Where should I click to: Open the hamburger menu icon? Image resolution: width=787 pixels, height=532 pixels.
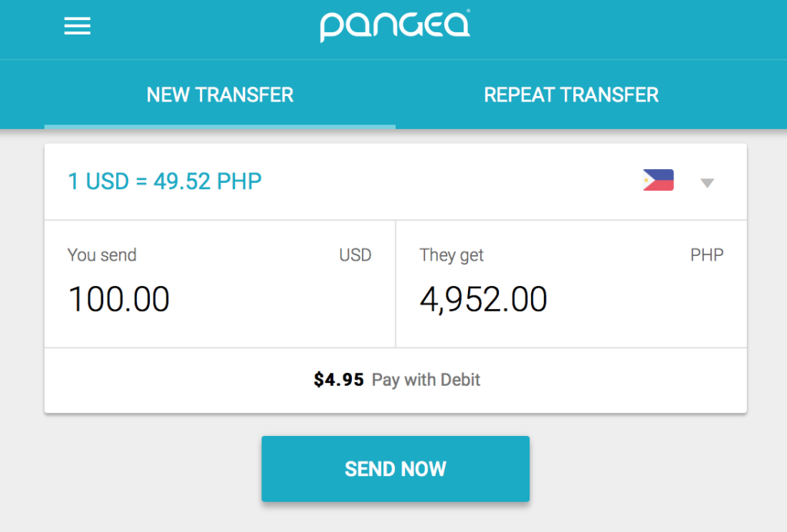pos(78,26)
